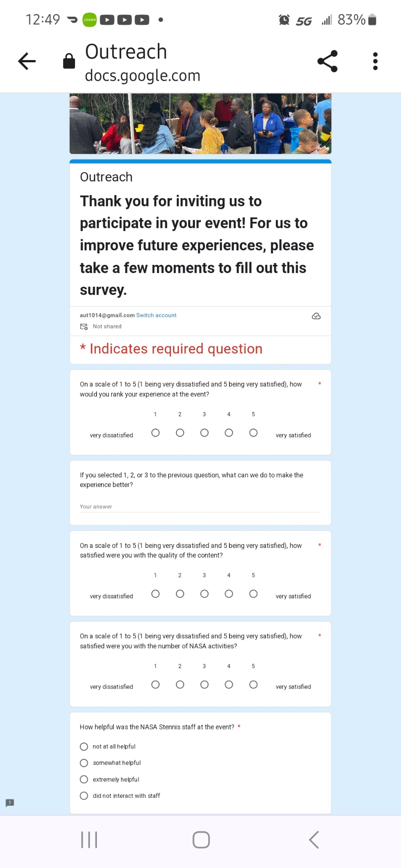Tap the report feedback flag icon
Viewport: 401px width, 868px height.
[10, 803]
